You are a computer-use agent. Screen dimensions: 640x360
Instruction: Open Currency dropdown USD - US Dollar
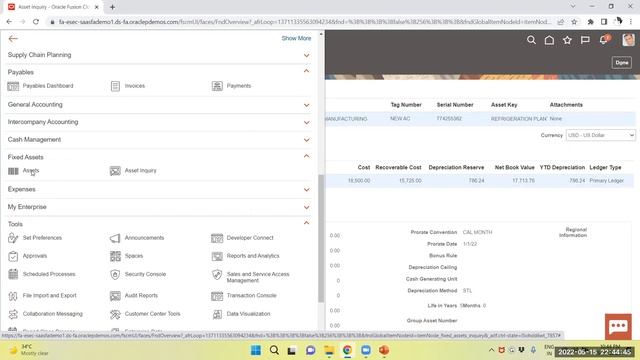tap(600, 135)
